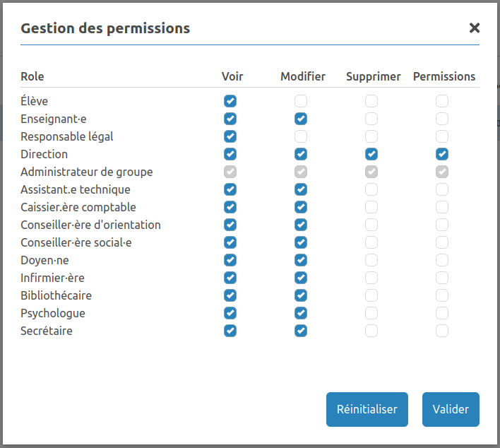Disable Modifier permission for Infirmier·ère
The height and width of the screenshot is (448, 500).
click(301, 278)
